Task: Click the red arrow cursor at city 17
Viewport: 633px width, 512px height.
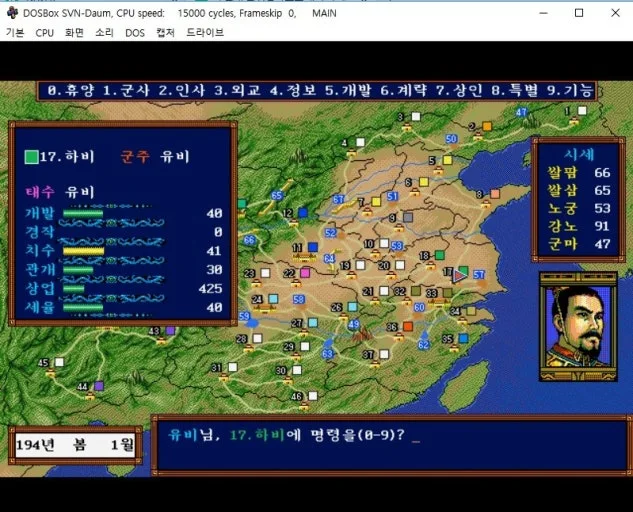Action: coord(459,276)
